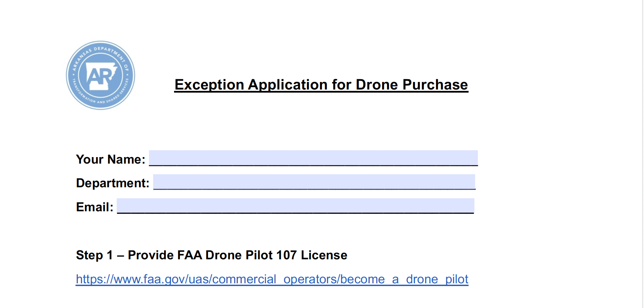Click the Arkansas Department circular seal logo

tap(101, 75)
